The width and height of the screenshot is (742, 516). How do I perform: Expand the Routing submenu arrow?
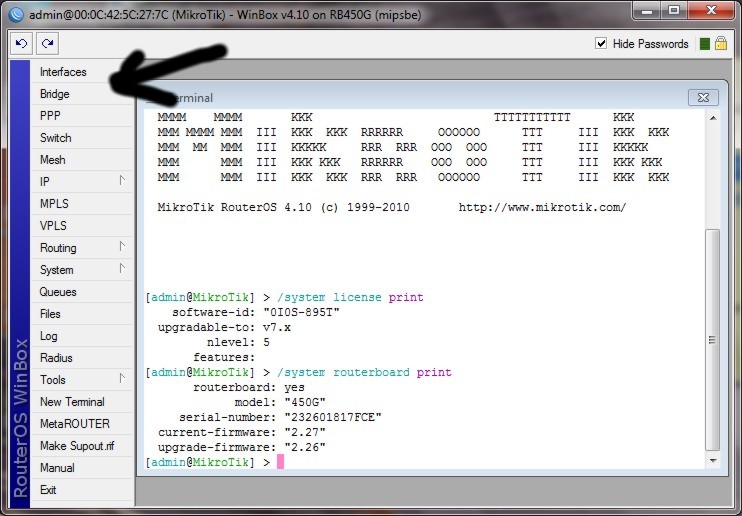pos(122,247)
